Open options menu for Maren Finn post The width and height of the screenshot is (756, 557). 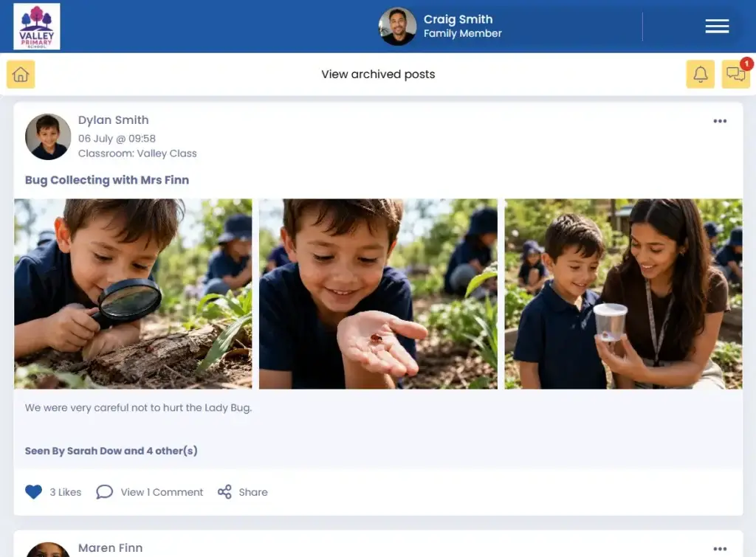(720, 549)
